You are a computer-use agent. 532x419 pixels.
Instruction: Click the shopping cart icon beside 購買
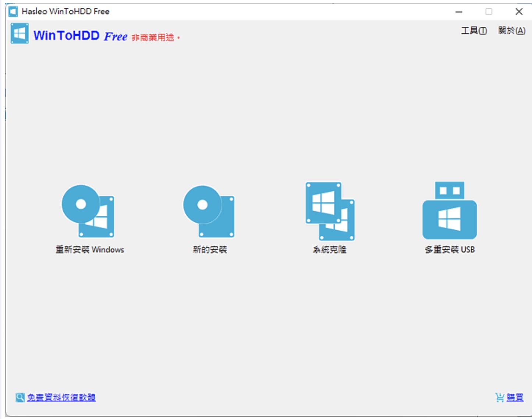[500, 397]
